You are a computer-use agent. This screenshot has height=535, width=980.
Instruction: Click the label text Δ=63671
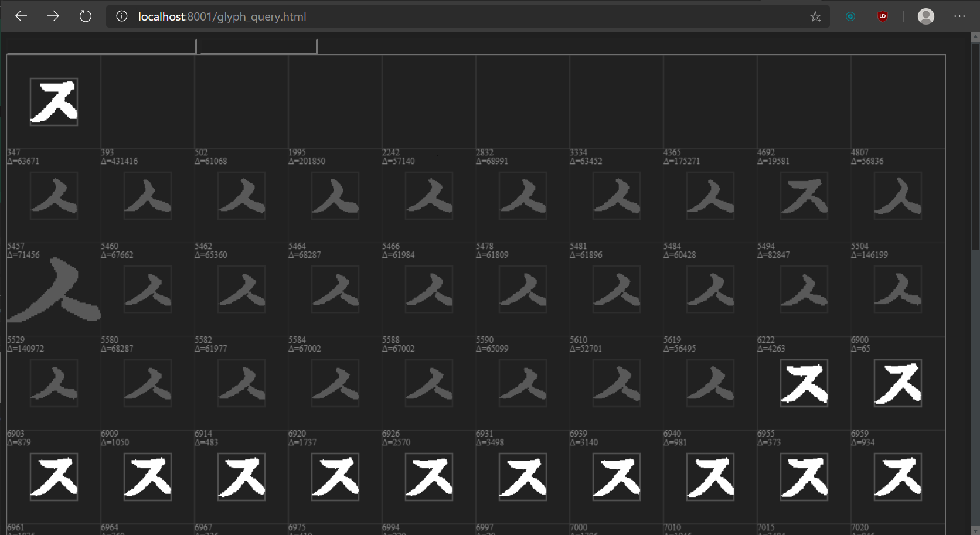(23, 161)
